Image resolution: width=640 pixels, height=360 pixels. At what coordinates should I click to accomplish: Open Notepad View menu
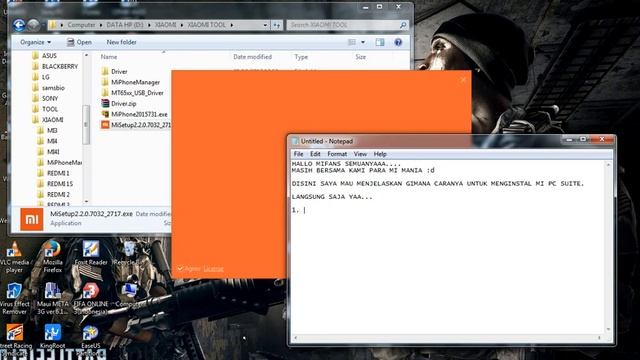pos(360,154)
